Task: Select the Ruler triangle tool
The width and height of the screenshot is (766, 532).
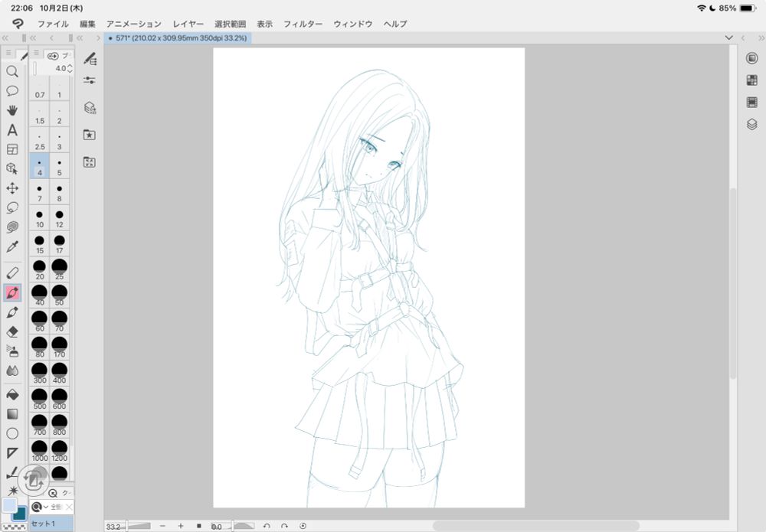Action: point(12,453)
